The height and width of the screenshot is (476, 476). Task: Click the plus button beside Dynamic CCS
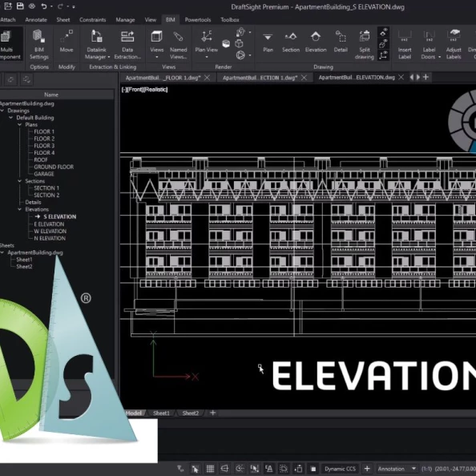coord(367,469)
